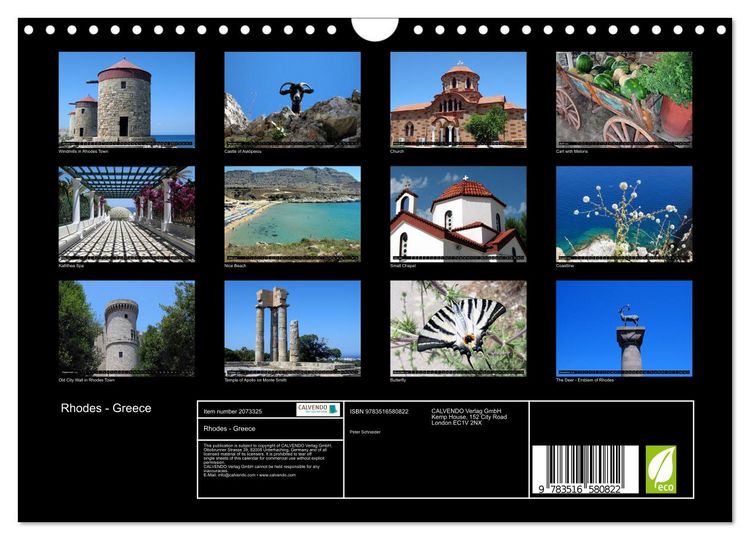Click 'CALVENDO Verlag GmbH' address text

[x=469, y=417]
